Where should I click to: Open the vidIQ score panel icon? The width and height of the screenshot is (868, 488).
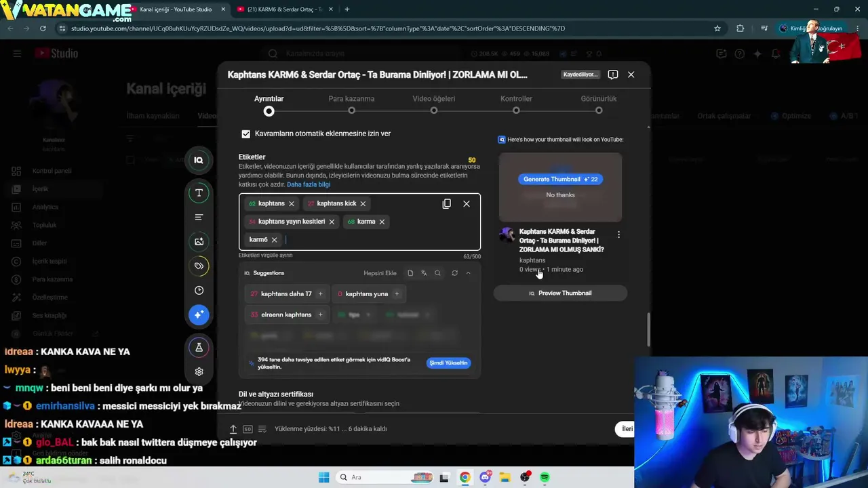click(199, 160)
